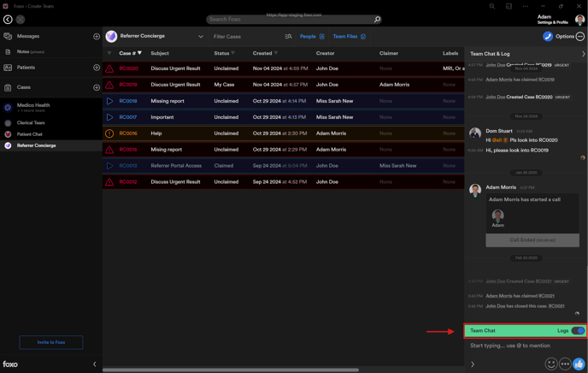Open the Patient Chat team
Viewport: 588px width, 373px height.
(30, 134)
